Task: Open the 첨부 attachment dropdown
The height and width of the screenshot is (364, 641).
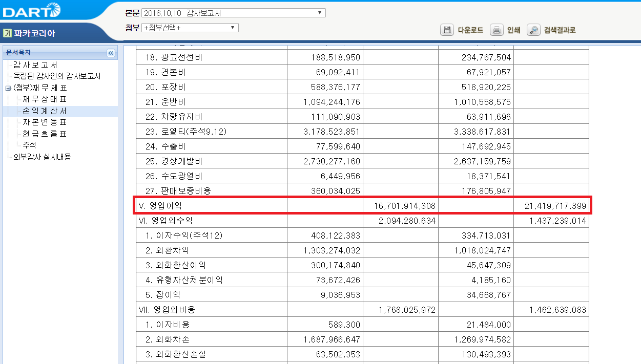Action: 190,28
